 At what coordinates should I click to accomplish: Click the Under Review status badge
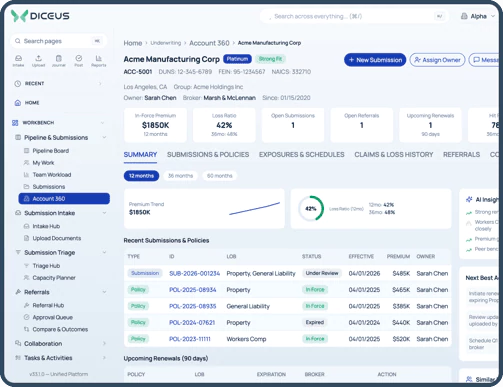click(322, 273)
